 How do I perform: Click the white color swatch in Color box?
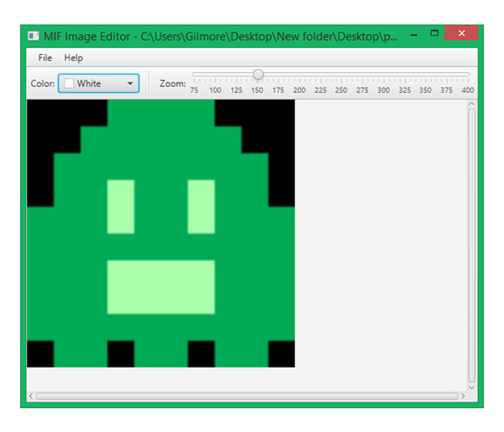[x=69, y=84]
